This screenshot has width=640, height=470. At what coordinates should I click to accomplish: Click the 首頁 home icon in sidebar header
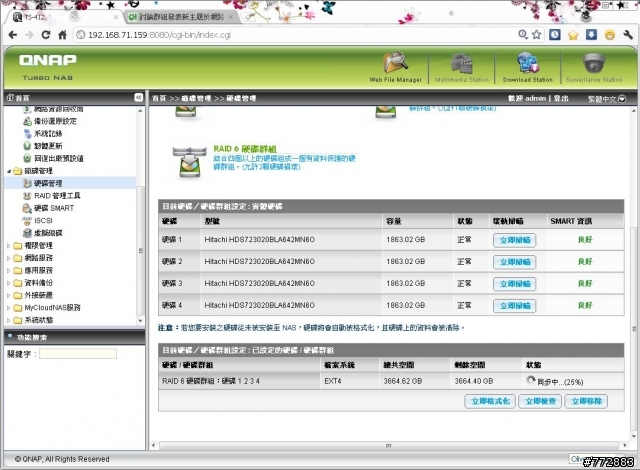click(x=10, y=98)
